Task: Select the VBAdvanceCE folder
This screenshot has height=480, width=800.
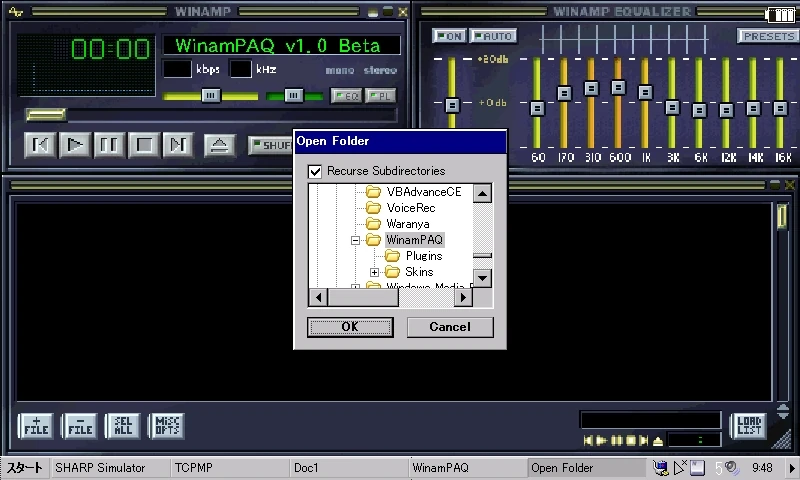Action: click(423, 192)
